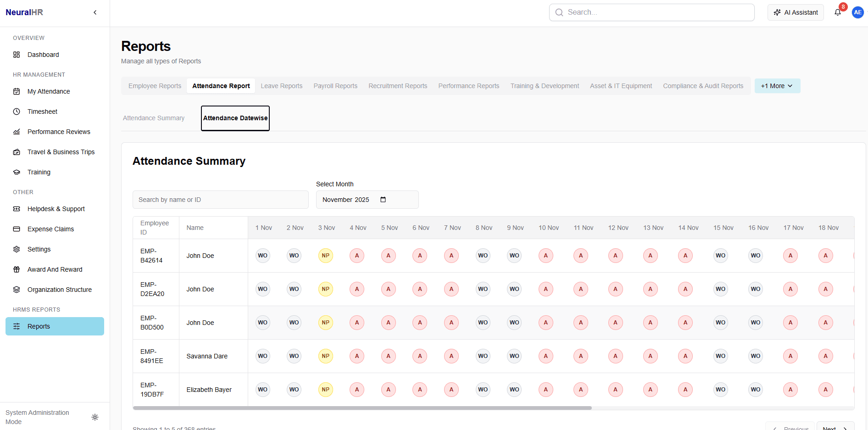Click the Training graduation cap icon
This screenshot has width=868, height=430.
click(x=17, y=172)
